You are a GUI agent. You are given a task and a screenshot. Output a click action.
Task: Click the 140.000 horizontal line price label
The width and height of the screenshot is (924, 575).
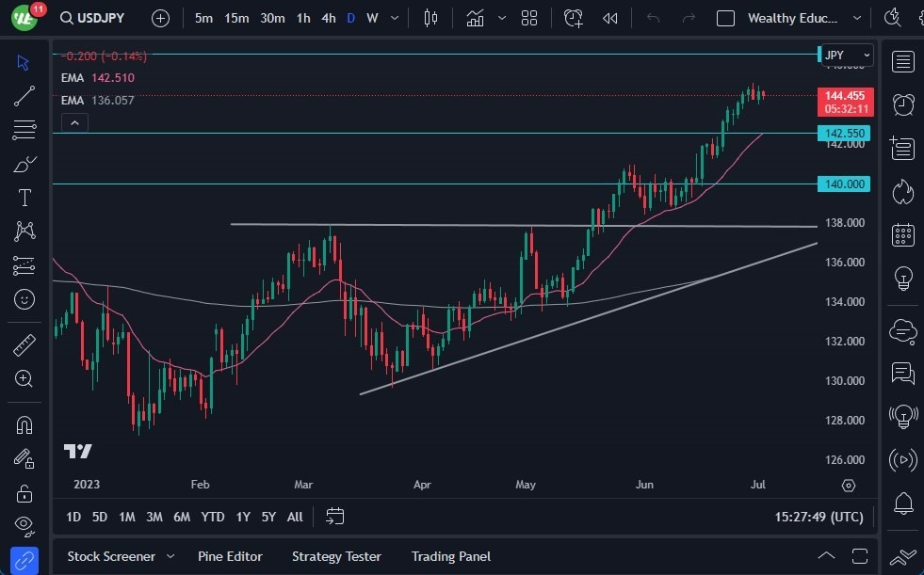pyautogui.click(x=845, y=184)
